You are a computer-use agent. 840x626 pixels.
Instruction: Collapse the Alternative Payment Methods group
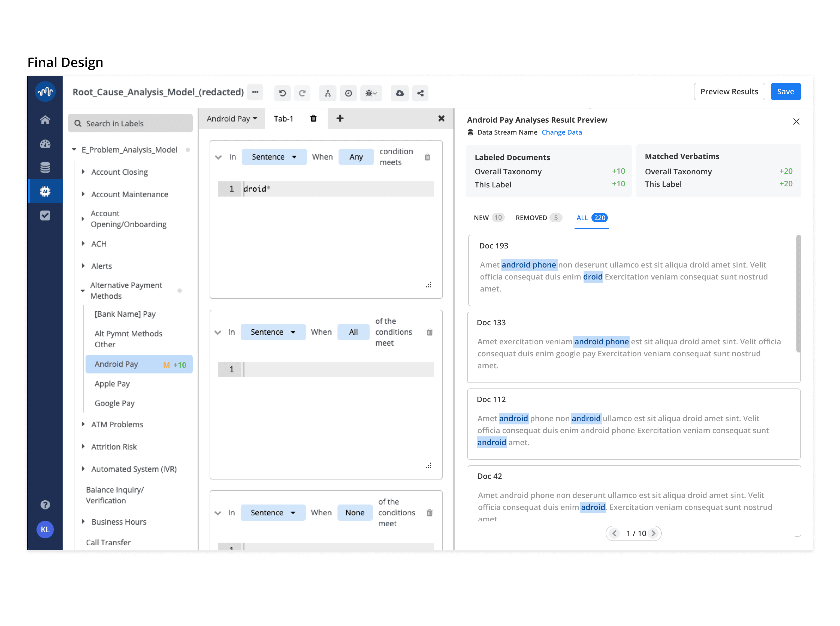[x=83, y=291]
